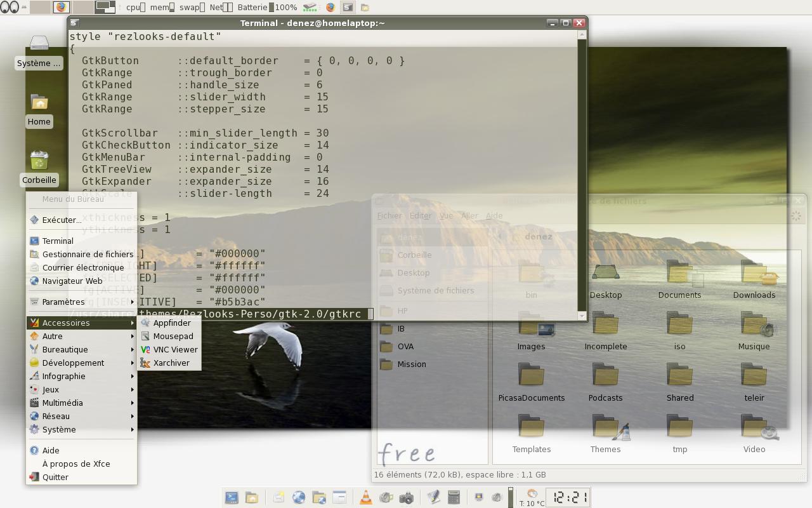
Task: Launch the terminal icon in bottom panel
Action: 232,498
